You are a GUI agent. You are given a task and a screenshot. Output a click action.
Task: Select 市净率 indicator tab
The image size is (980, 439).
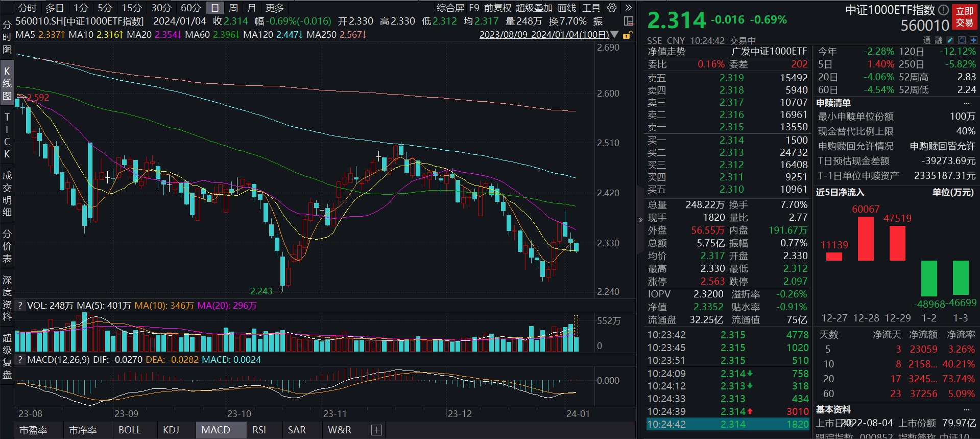pyautogui.click(x=83, y=430)
